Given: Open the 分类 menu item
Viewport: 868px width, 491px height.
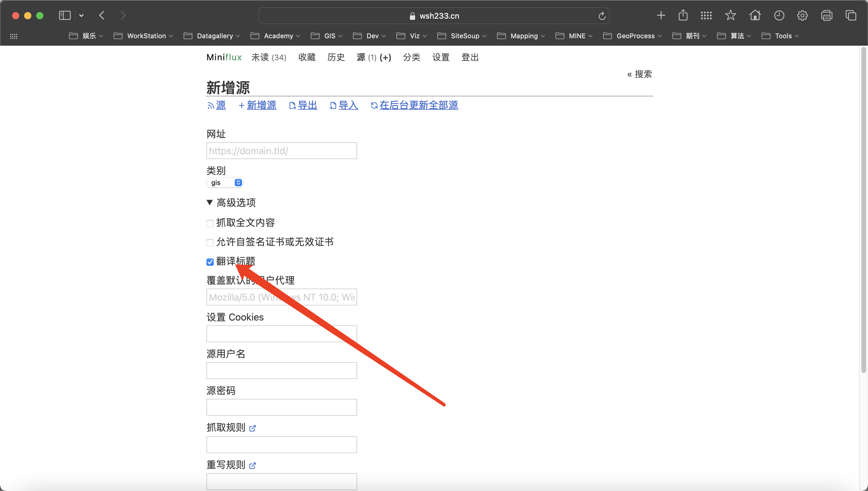Looking at the screenshot, I should click(x=412, y=57).
